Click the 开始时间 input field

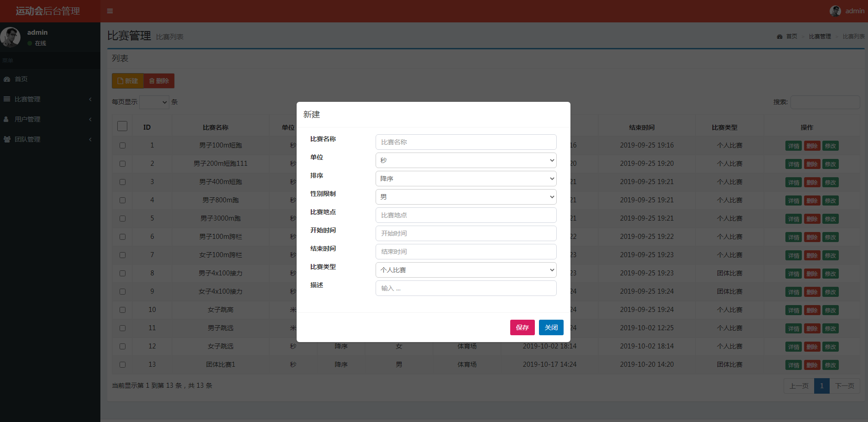coord(466,233)
